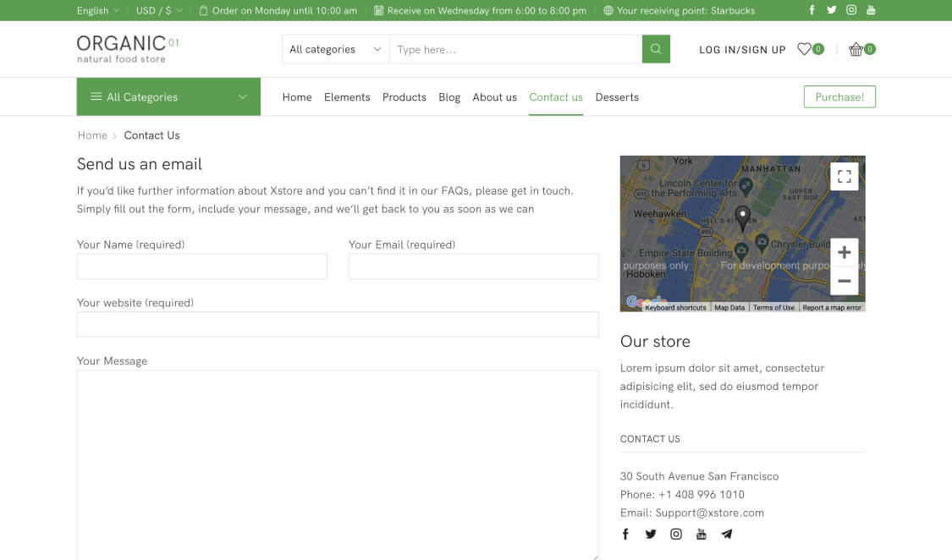Click the Home breadcrumb link

(x=92, y=135)
